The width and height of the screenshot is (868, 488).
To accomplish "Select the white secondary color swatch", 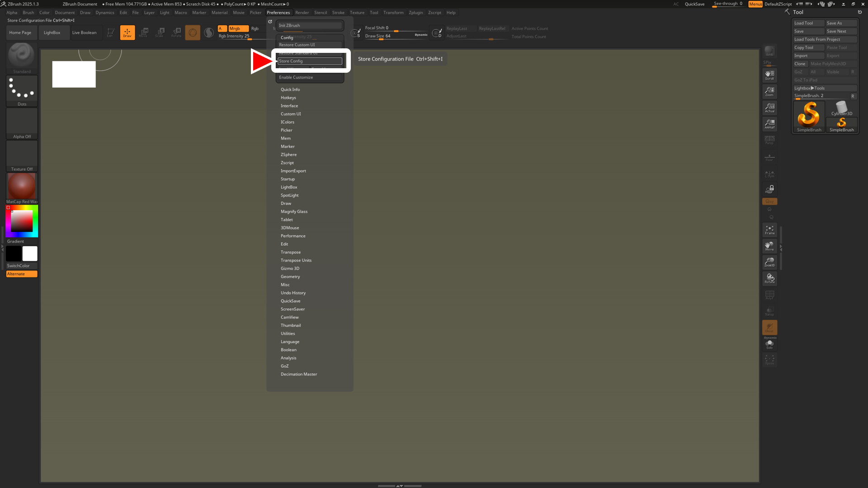I will (30, 253).
